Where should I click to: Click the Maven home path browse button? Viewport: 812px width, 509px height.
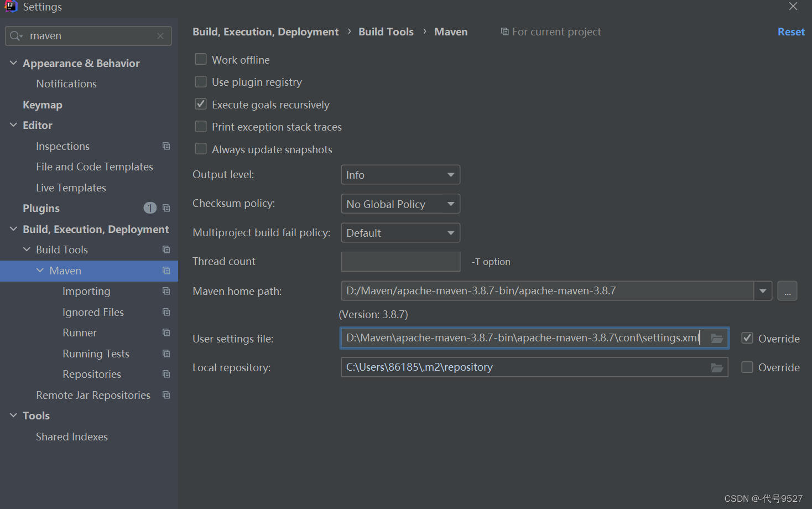(787, 291)
